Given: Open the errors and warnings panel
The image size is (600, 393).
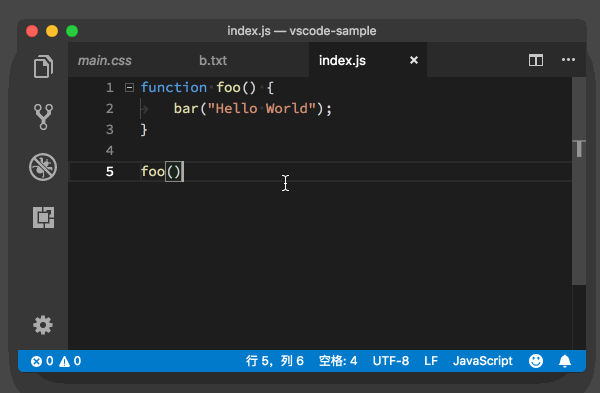Looking at the screenshot, I should point(56,361).
